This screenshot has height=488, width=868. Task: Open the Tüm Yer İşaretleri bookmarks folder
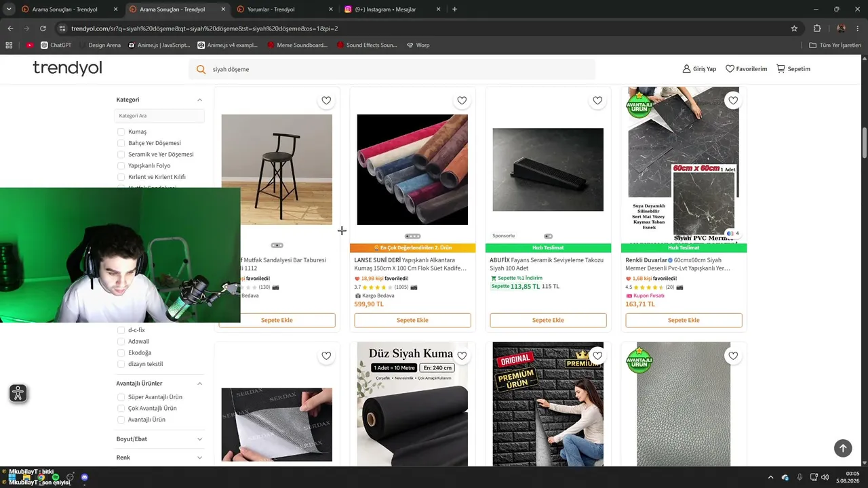835,45
